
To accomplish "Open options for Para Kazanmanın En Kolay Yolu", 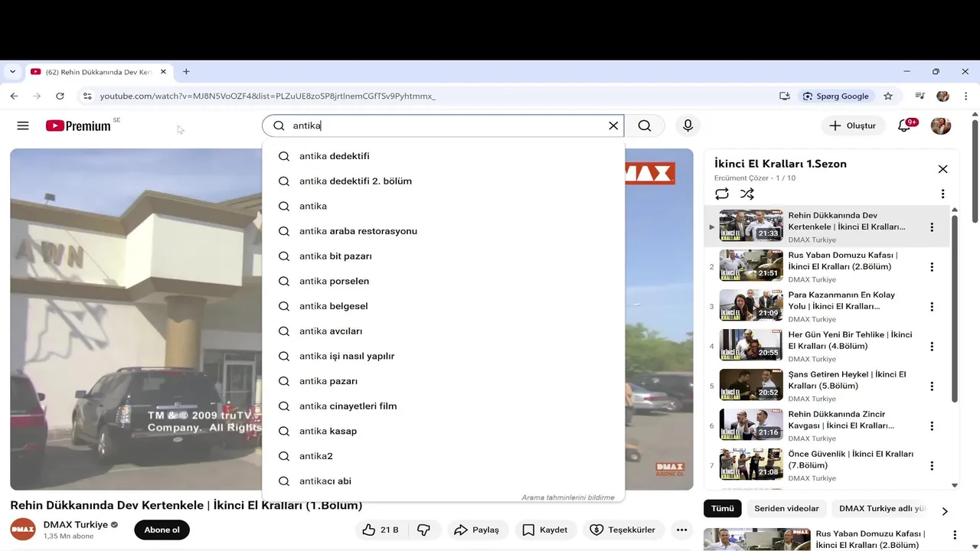I will click(932, 307).
